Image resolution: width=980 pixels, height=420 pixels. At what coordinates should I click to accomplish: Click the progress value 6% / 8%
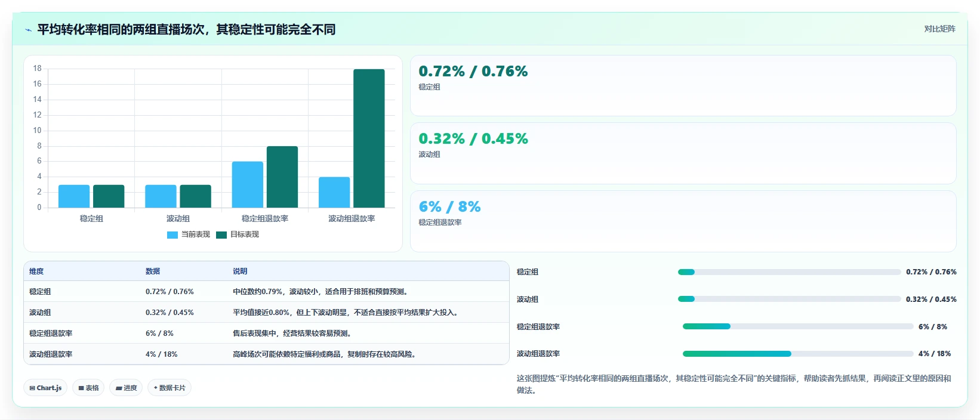pos(933,327)
